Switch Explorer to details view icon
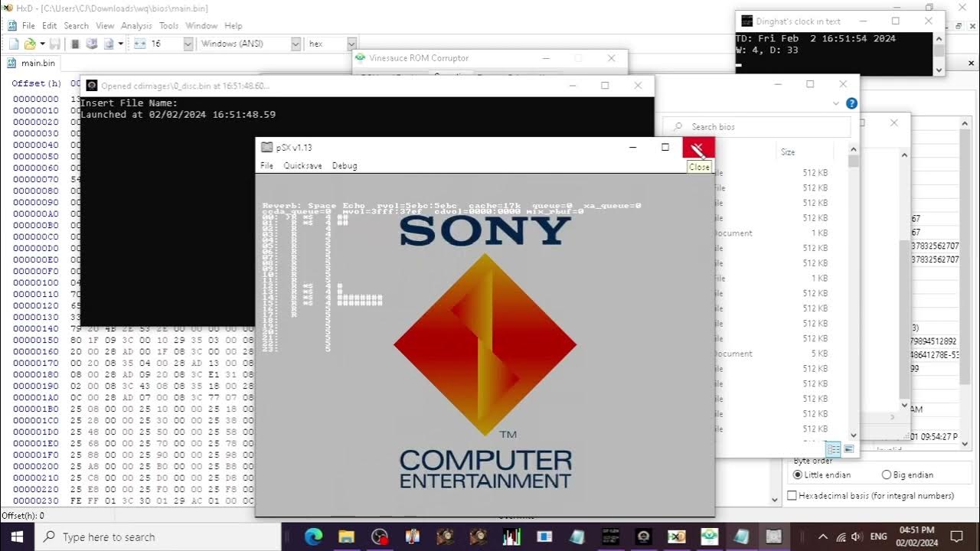This screenshot has width=980, height=551. (x=831, y=449)
